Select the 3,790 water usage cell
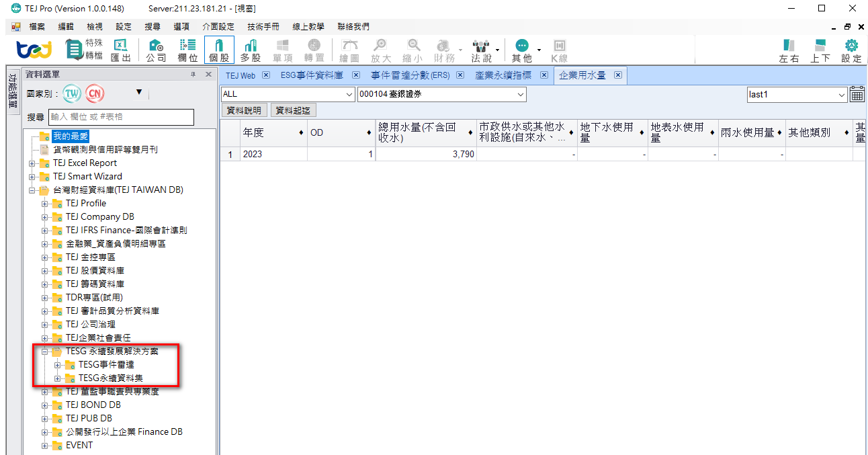 click(x=425, y=154)
